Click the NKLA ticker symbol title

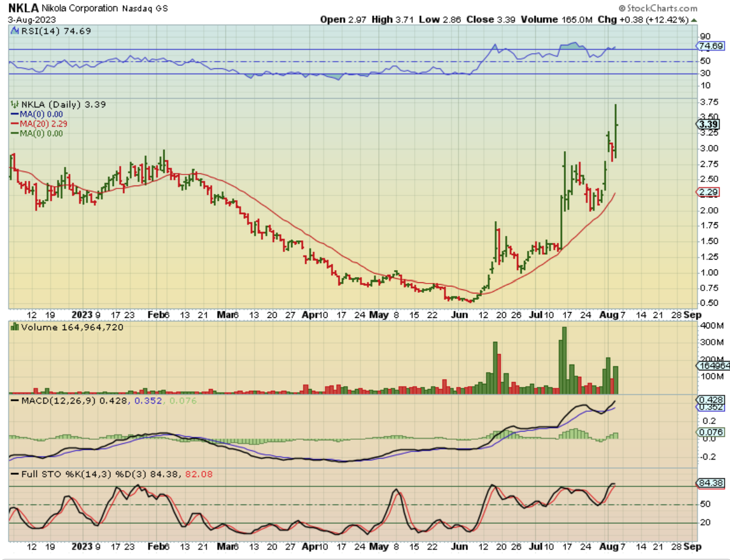[23, 8]
